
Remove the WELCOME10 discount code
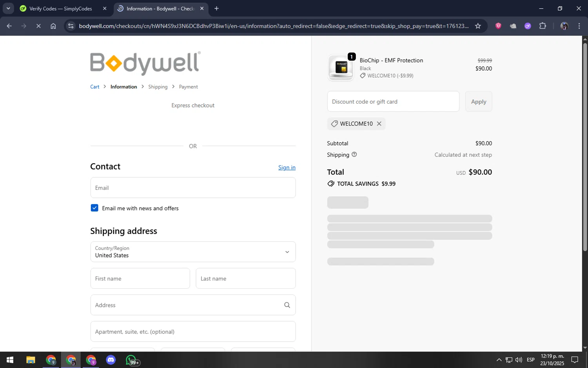tap(379, 124)
